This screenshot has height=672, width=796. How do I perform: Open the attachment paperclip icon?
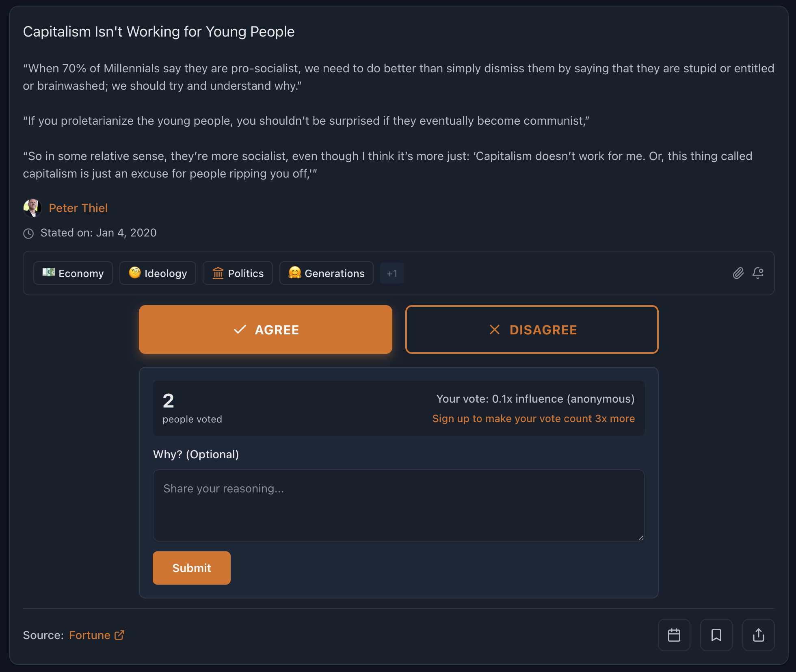click(x=738, y=273)
